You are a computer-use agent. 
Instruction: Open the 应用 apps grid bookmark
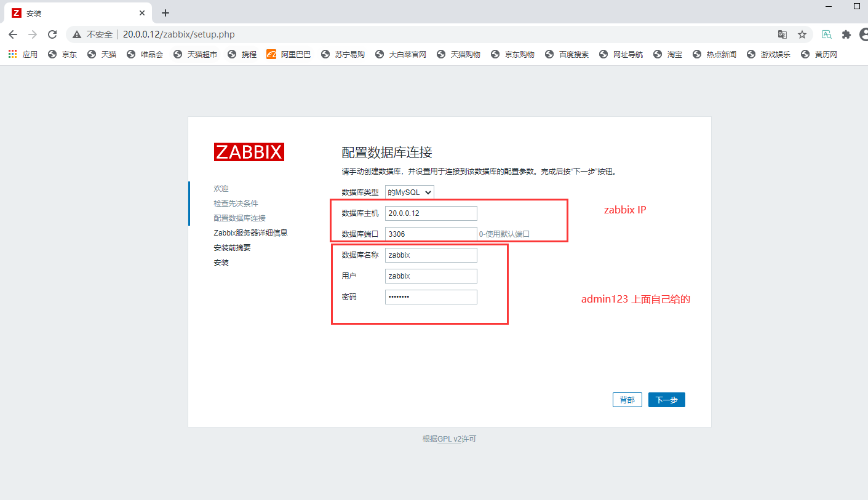pyautogui.click(x=23, y=54)
